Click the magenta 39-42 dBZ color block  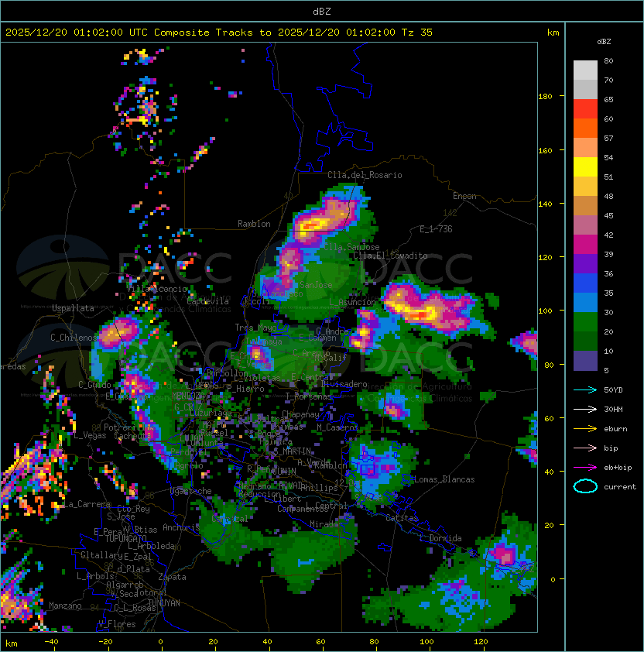pyautogui.click(x=585, y=244)
